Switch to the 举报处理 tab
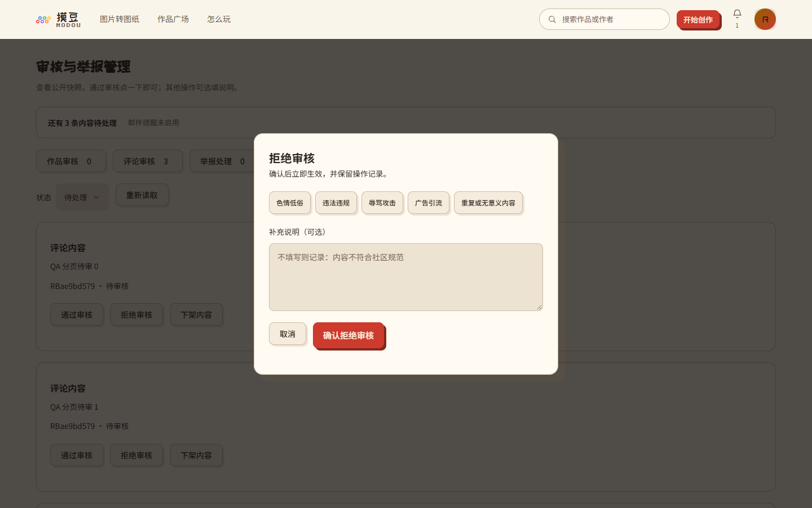812x508 pixels. [x=222, y=161]
